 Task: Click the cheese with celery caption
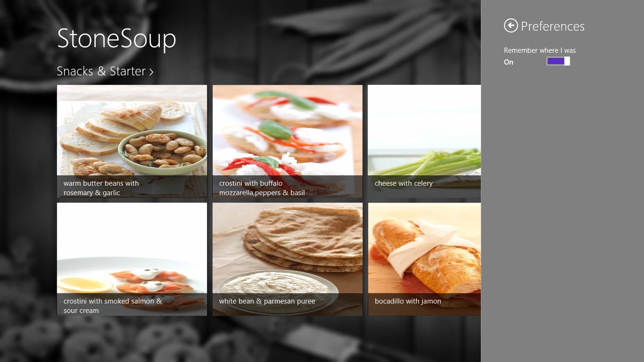point(404,183)
